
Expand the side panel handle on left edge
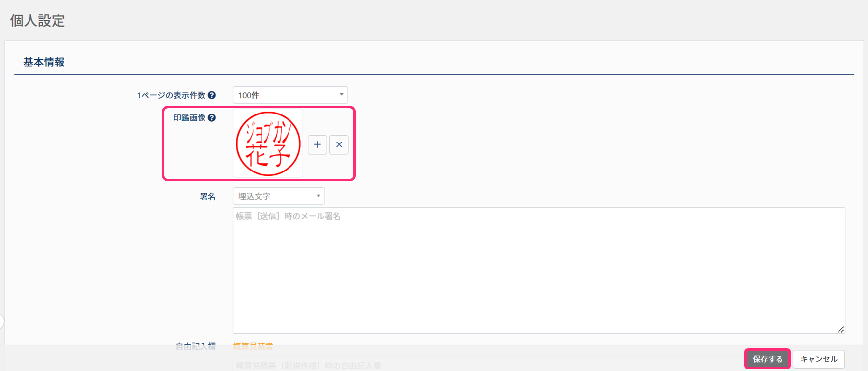coord(1,321)
